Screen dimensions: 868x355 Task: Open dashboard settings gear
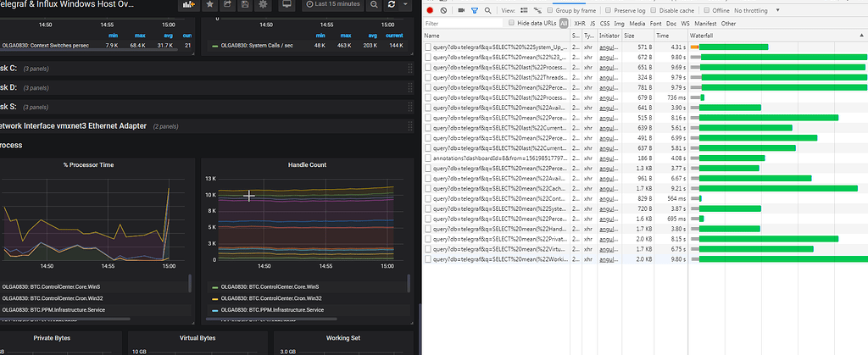pyautogui.click(x=262, y=5)
